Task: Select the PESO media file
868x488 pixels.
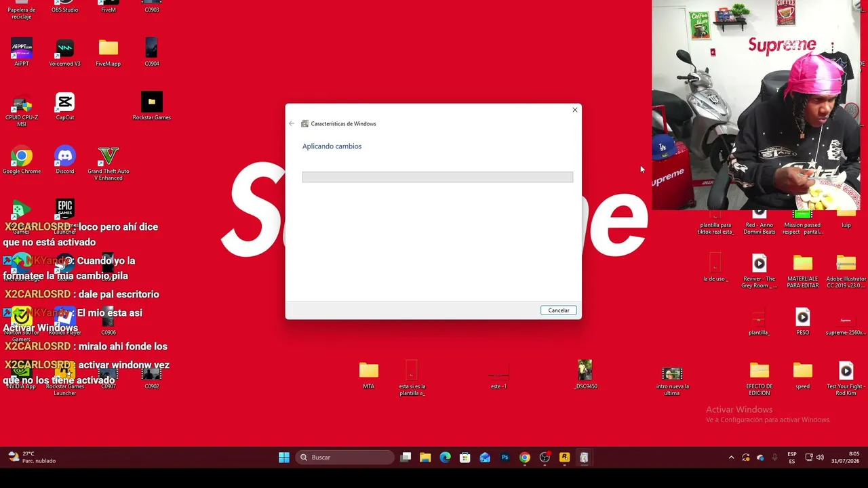Action: click(x=803, y=323)
